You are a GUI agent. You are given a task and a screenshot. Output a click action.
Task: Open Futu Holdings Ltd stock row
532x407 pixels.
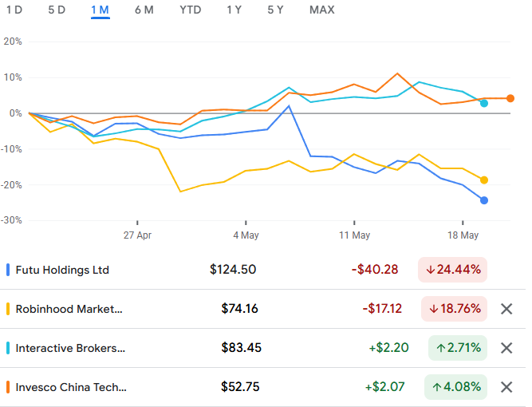(x=263, y=270)
